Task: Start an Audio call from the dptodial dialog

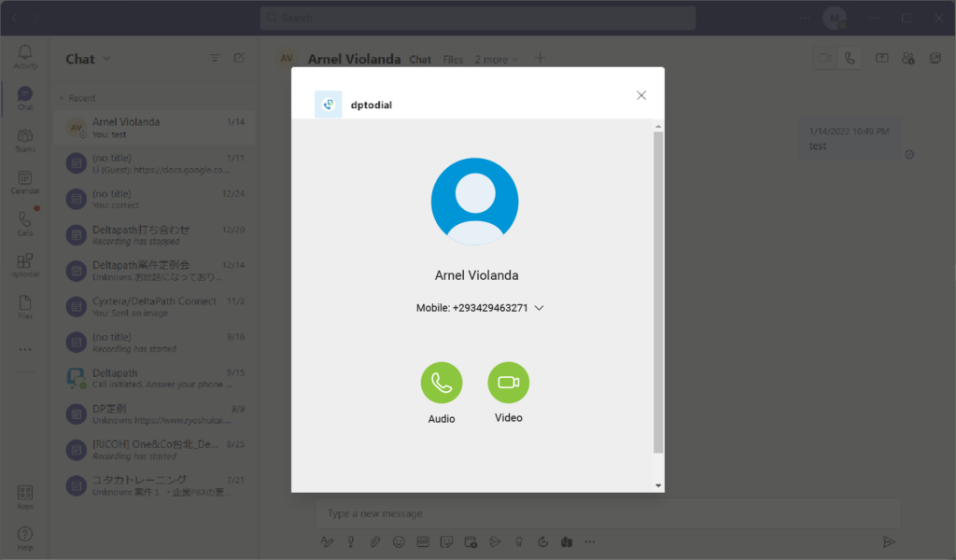Action: (441, 383)
